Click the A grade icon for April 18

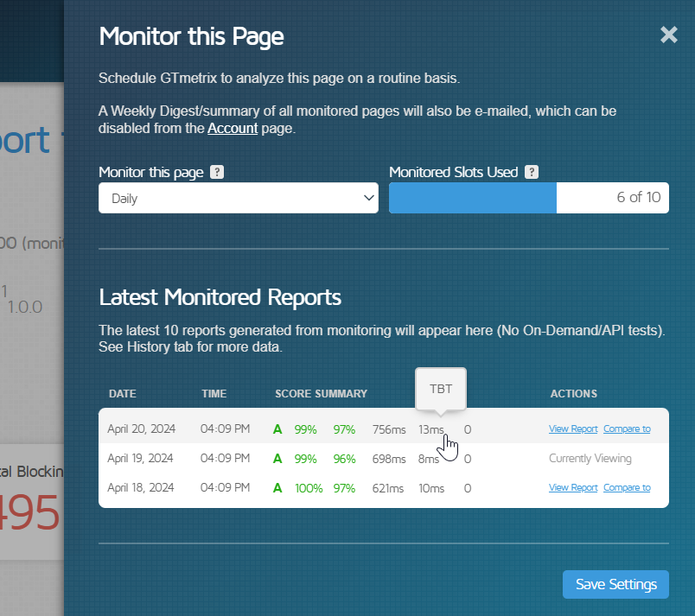point(277,488)
